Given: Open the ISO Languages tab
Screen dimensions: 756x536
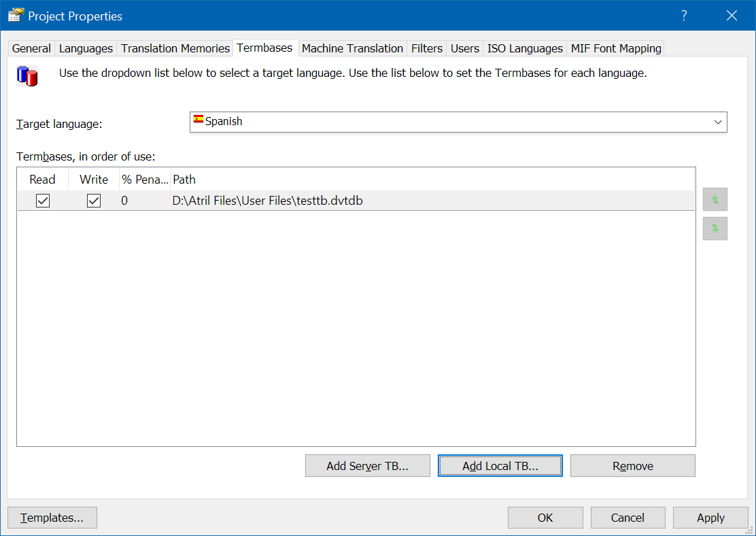Looking at the screenshot, I should click(x=525, y=48).
